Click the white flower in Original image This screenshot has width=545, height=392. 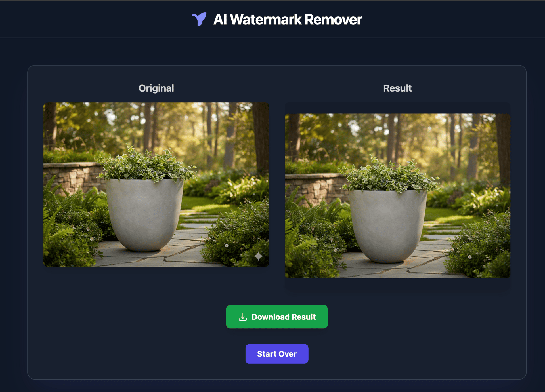pyautogui.click(x=227, y=246)
